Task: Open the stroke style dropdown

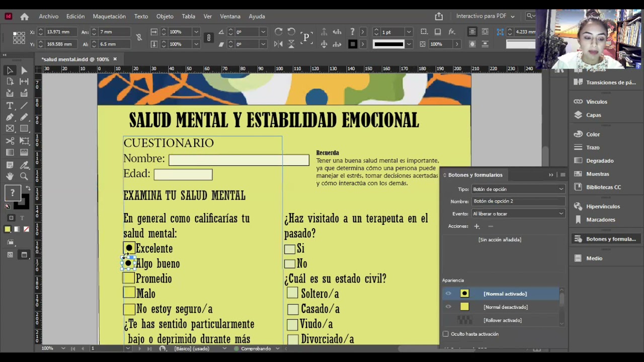Action: [x=409, y=44]
